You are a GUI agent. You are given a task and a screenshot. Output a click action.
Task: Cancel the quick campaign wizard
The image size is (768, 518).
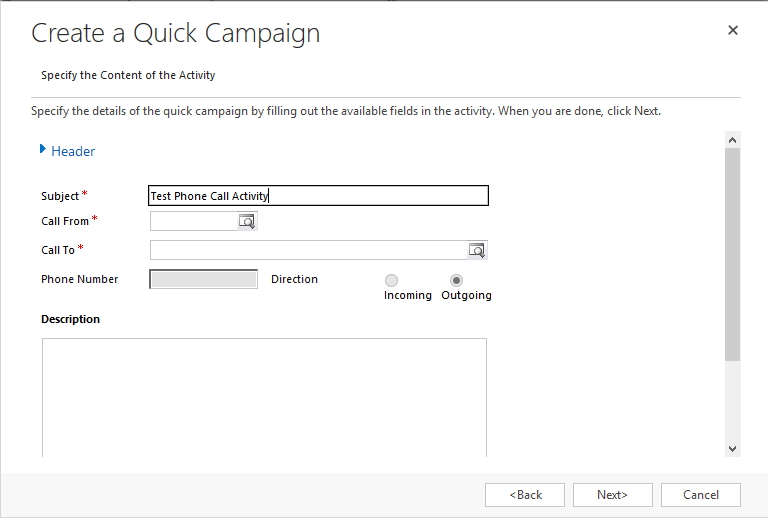[x=701, y=495]
